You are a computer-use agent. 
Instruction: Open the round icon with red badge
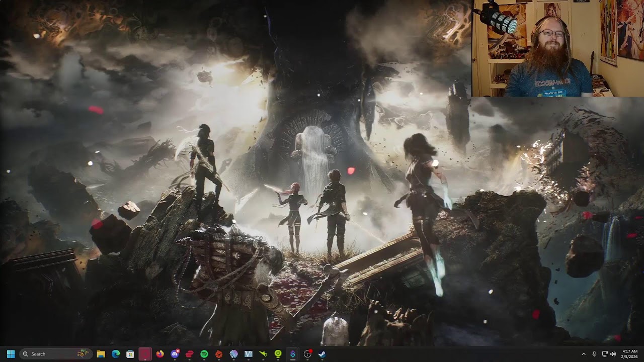307,354
